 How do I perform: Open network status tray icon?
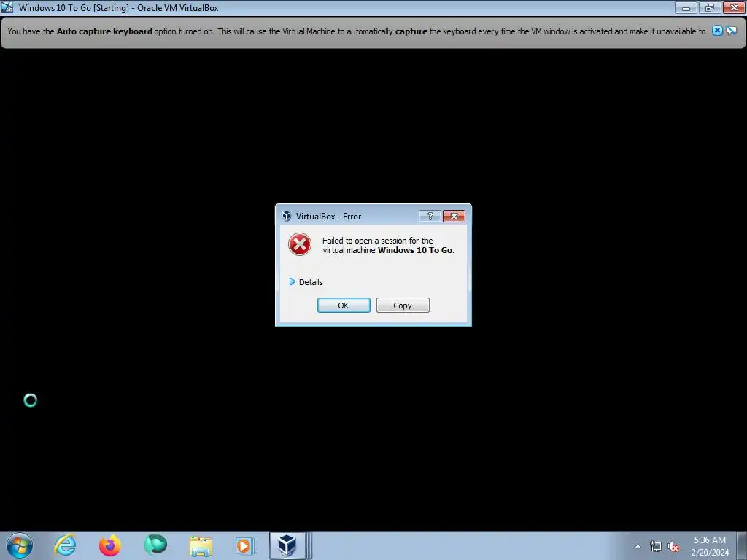click(x=656, y=547)
